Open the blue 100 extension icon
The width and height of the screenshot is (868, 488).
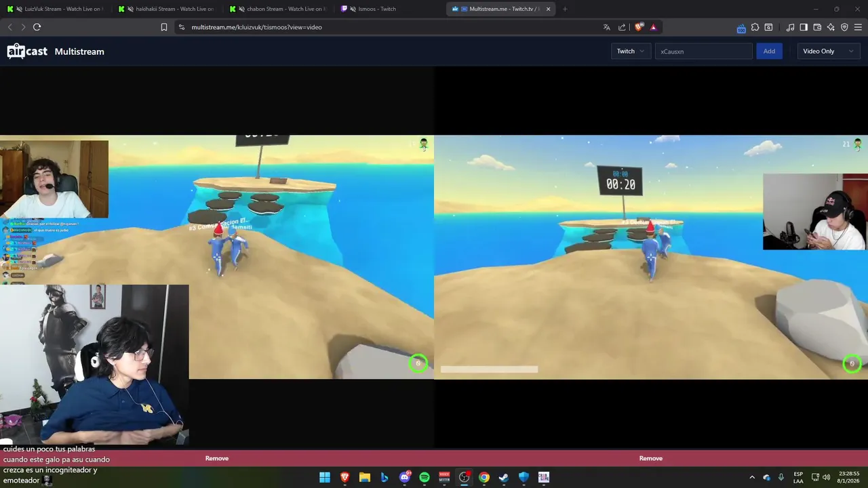[741, 28]
